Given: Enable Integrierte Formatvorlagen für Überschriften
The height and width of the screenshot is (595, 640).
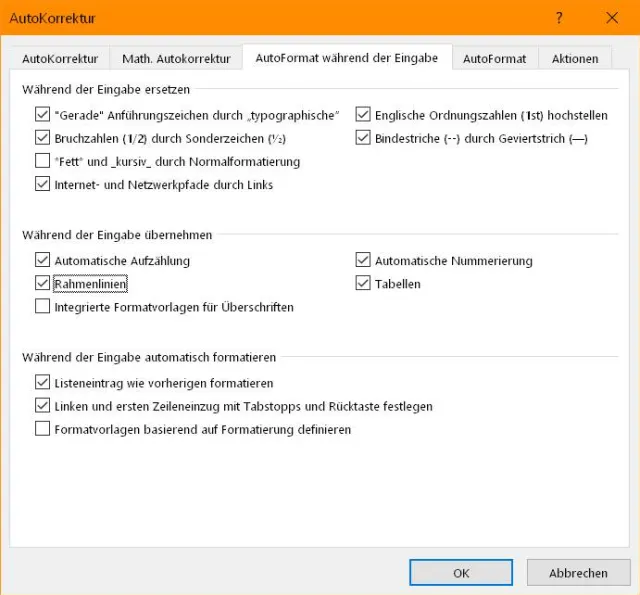Looking at the screenshot, I should pyautogui.click(x=42, y=307).
